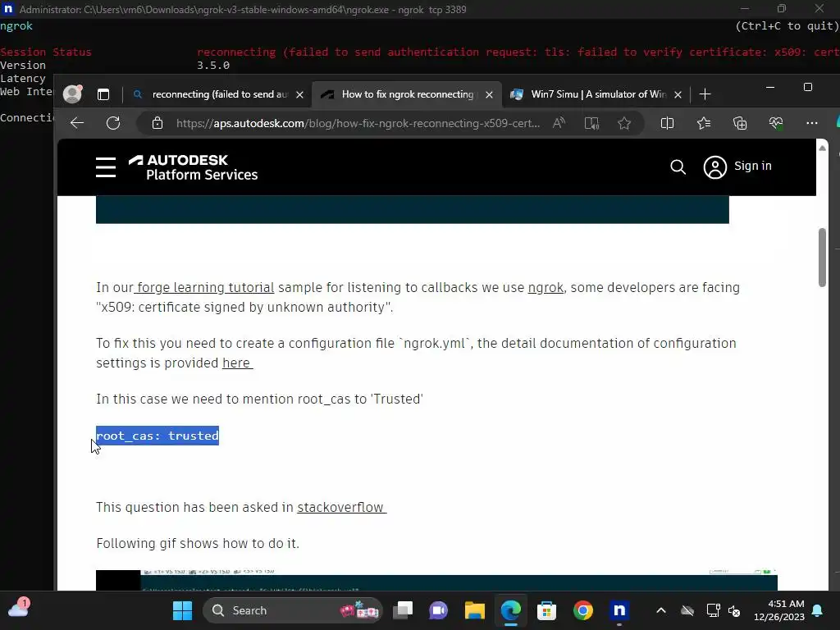Click the Sign in user icon
Image resolution: width=840 pixels, height=630 pixels.
(714, 167)
